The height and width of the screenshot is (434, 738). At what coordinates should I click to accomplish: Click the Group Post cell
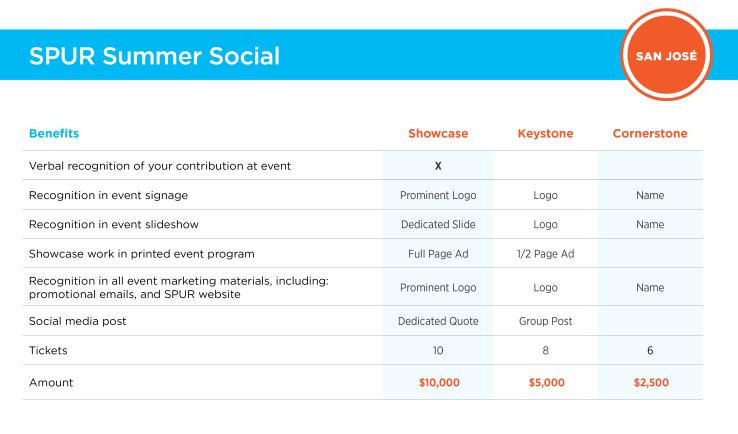click(x=545, y=321)
